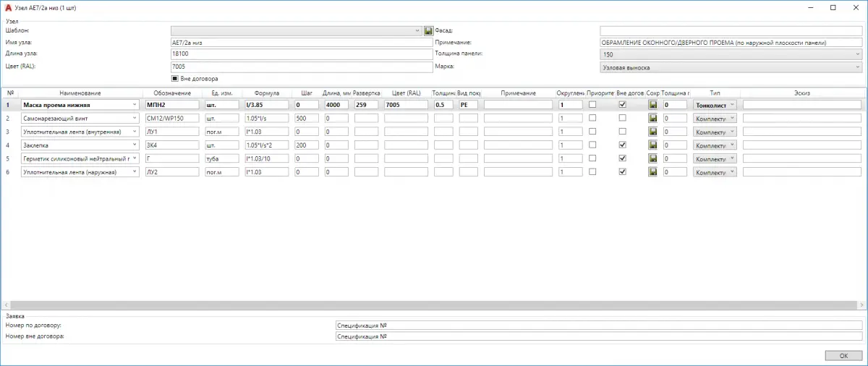Uncheck Вне договора for Маска проема нижняя row
The image size is (868, 366).
coord(623,105)
